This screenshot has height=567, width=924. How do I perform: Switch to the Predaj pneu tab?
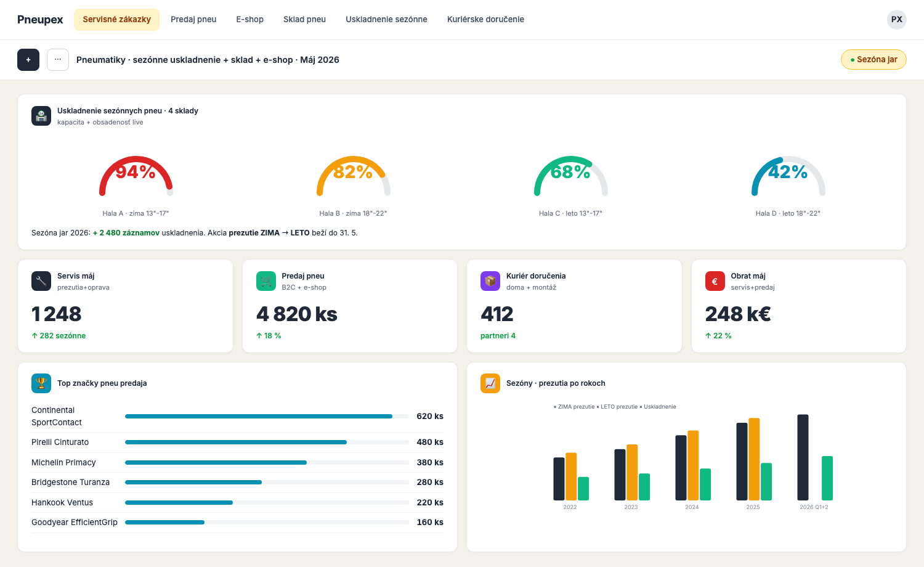pos(193,20)
